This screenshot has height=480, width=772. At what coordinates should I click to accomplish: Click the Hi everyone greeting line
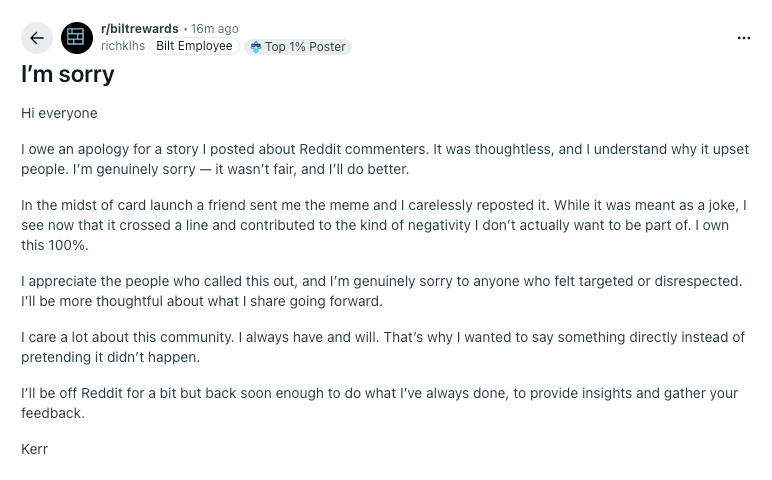click(x=59, y=113)
